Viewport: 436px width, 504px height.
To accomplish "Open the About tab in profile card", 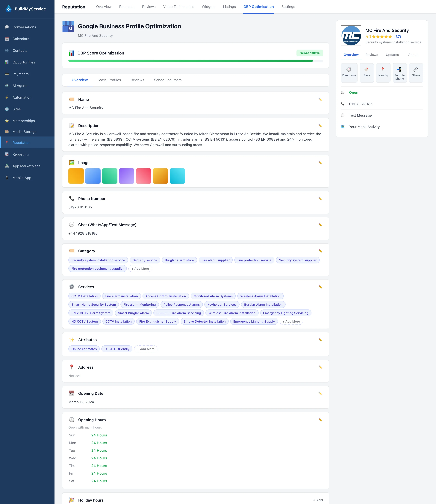I will 413,55.
